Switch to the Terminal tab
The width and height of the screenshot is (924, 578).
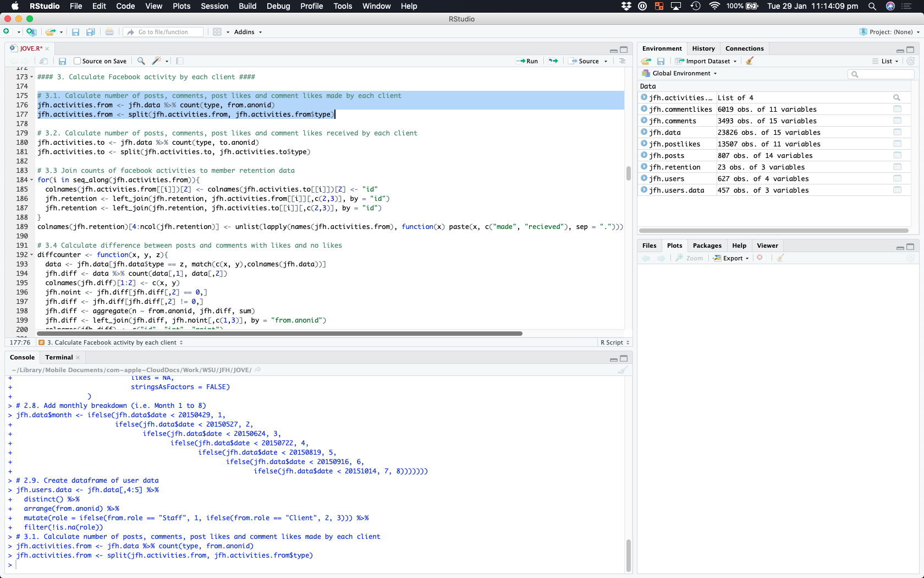pyautogui.click(x=59, y=357)
